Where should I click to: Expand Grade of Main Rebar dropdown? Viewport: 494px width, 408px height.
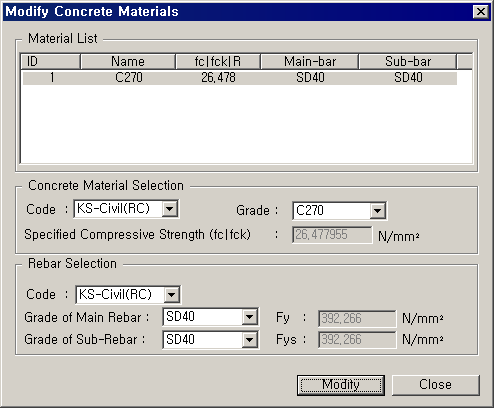click(x=250, y=317)
